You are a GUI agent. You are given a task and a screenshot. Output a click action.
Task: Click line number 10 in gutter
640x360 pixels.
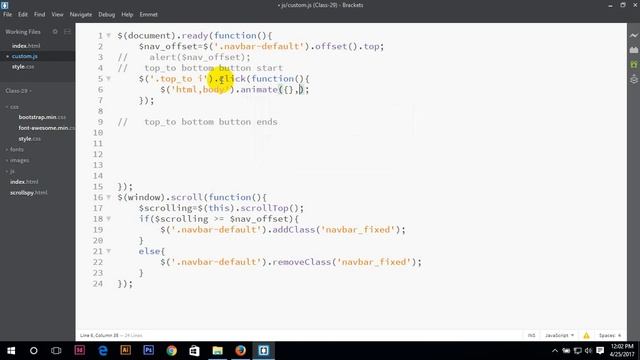(x=98, y=133)
